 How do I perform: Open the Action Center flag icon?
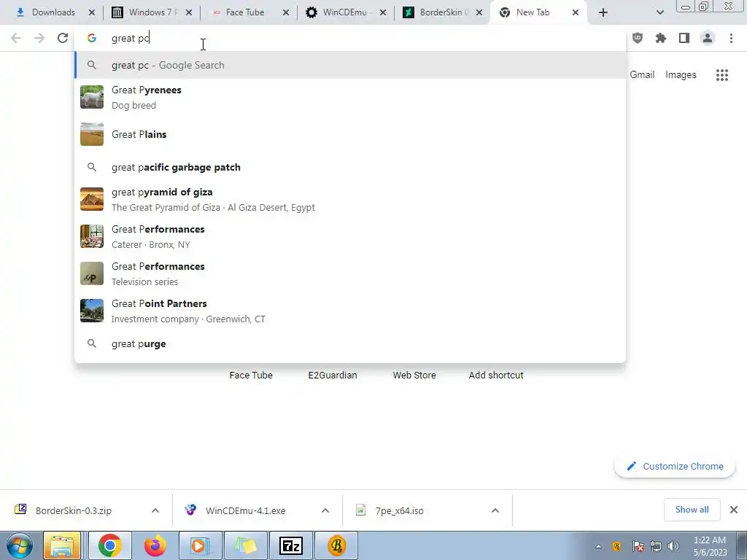tap(638, 546)
